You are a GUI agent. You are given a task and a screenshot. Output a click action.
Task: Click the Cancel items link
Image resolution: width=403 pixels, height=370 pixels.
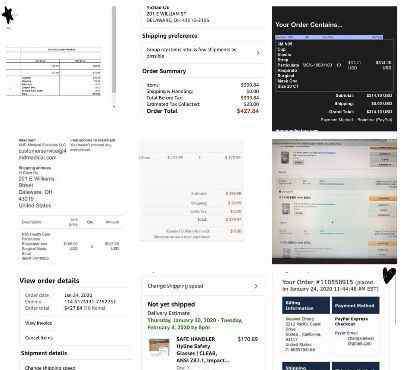coord(39,338)
